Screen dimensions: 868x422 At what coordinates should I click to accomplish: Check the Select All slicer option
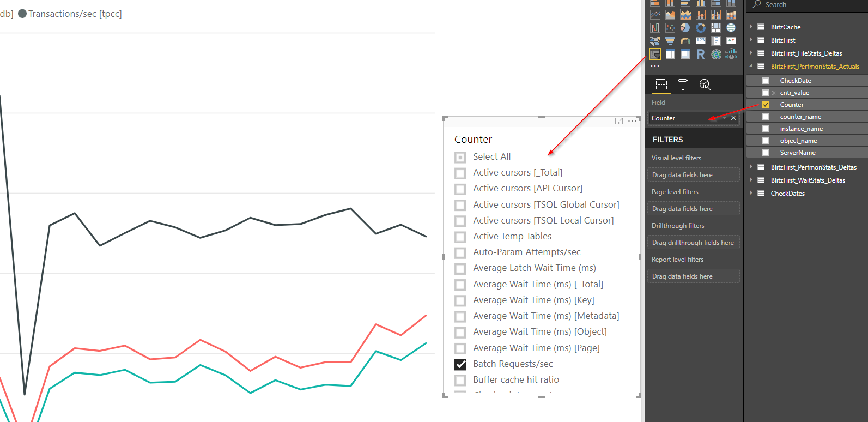[x=460, y=157]
